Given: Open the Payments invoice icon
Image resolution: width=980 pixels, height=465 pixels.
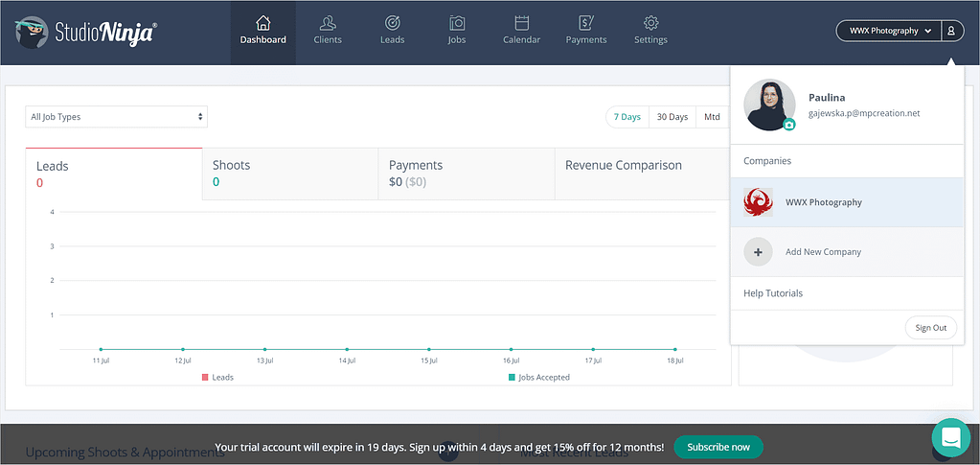Looking at the screenshot, I should [x=586, y=23].
